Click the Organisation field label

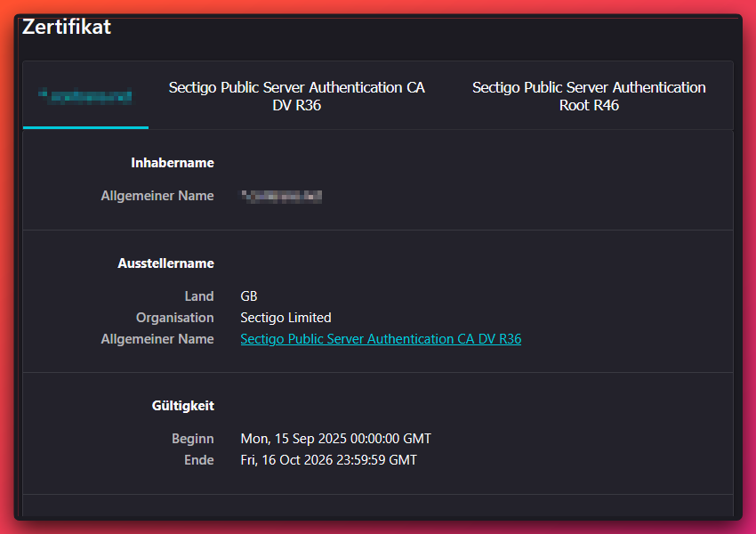[174, 318]
